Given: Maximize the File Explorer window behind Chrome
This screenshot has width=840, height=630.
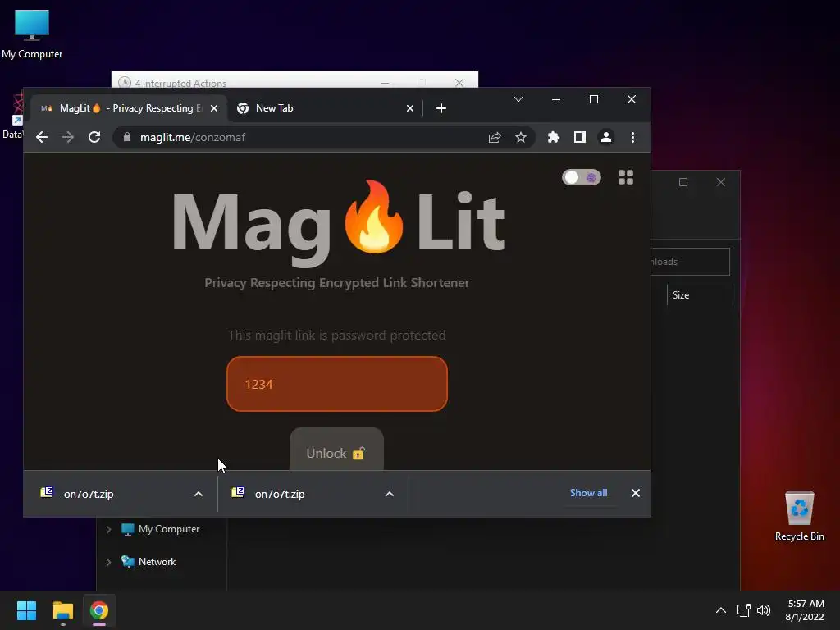Looking at the screenshot, I should [x=683, y=182].
